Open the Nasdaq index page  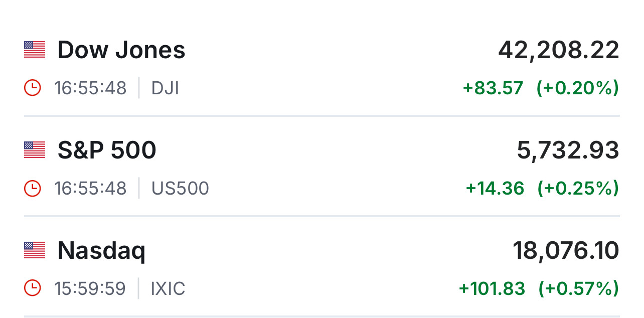tap(101, 251)
